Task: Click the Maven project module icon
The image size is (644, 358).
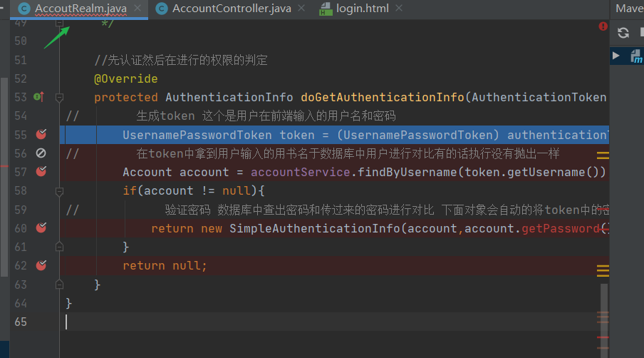Action: [637, 56]
